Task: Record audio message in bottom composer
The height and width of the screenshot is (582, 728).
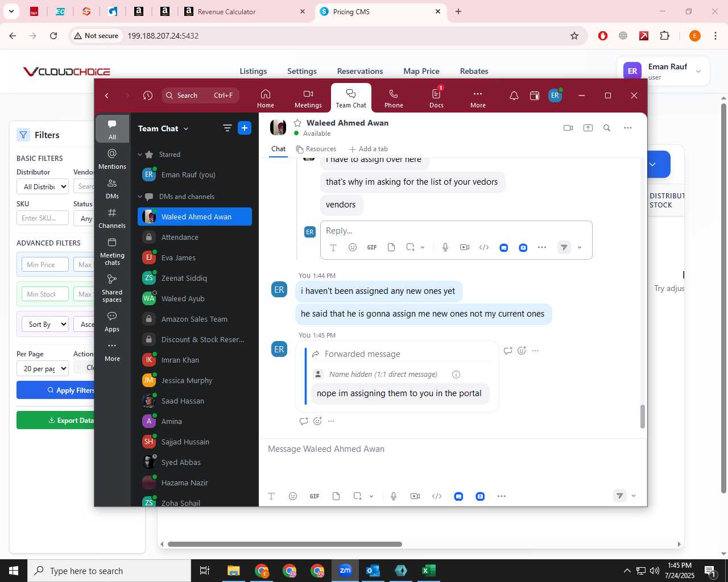Action: (x=393, y=496)
